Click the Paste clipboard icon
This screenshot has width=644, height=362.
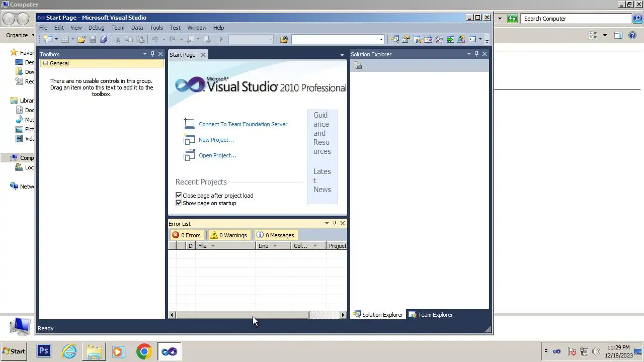[x=140, y=39]
